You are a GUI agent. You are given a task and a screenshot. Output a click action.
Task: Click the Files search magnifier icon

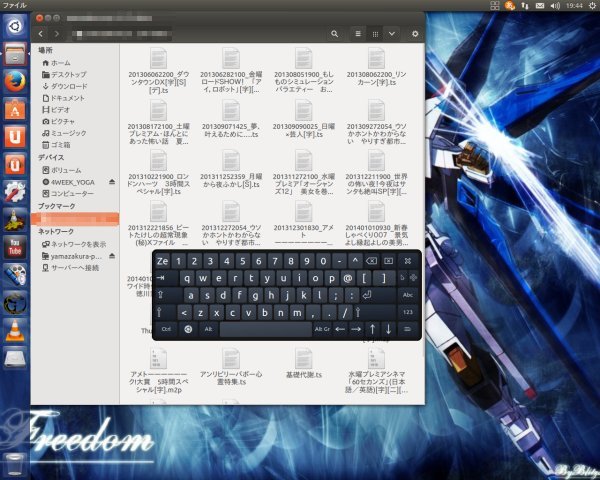[x=334, y=34]
